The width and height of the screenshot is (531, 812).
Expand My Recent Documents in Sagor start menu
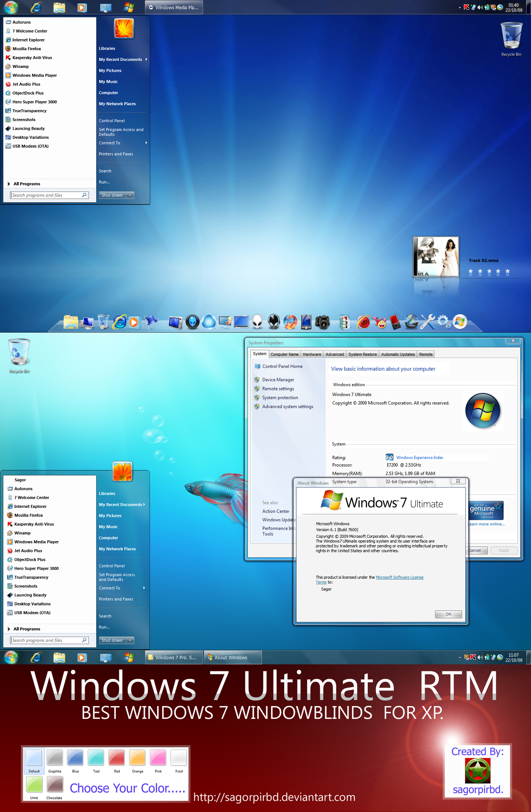(122, 505)
